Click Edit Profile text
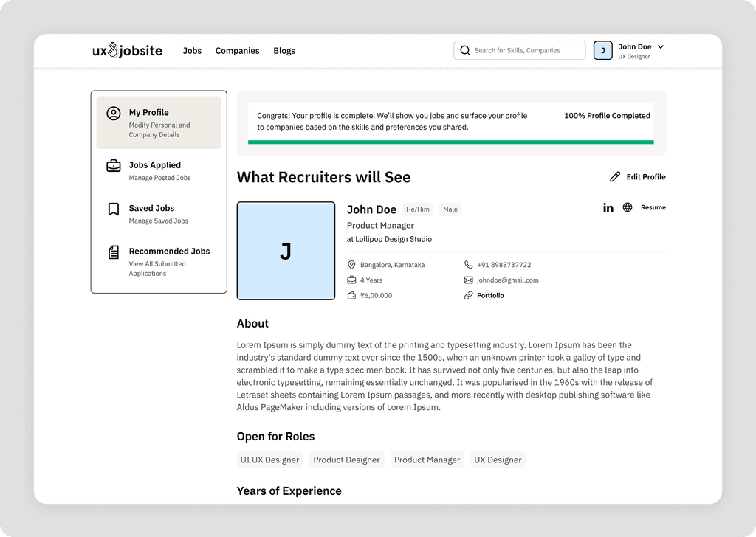This screenshot has width=756, height=537. (x=645, y=177)
